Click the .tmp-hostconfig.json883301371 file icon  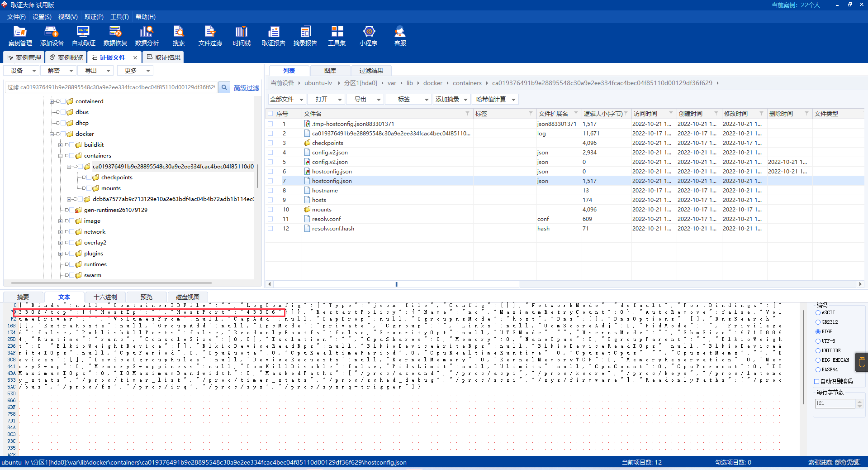pyautogui.click(x=307, y=124)
